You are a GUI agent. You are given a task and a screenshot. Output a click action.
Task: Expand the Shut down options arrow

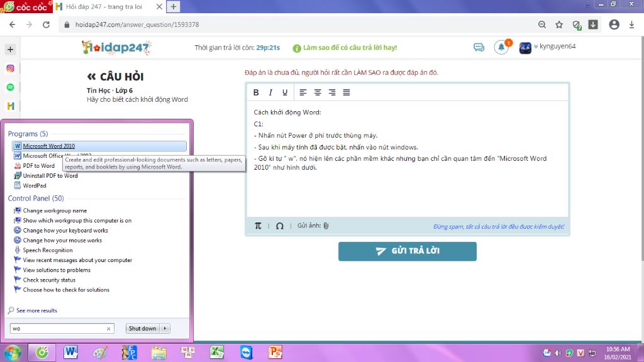(x=165, y=328)
